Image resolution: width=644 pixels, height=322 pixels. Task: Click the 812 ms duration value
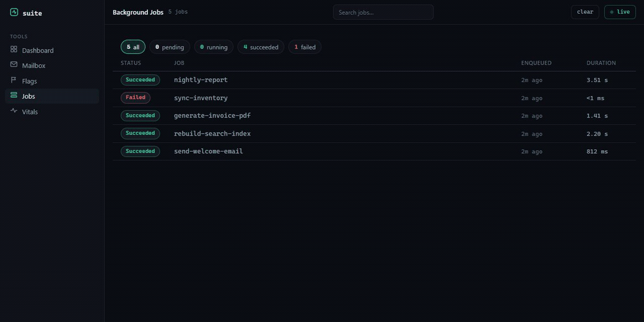click(x=597, y=152)
